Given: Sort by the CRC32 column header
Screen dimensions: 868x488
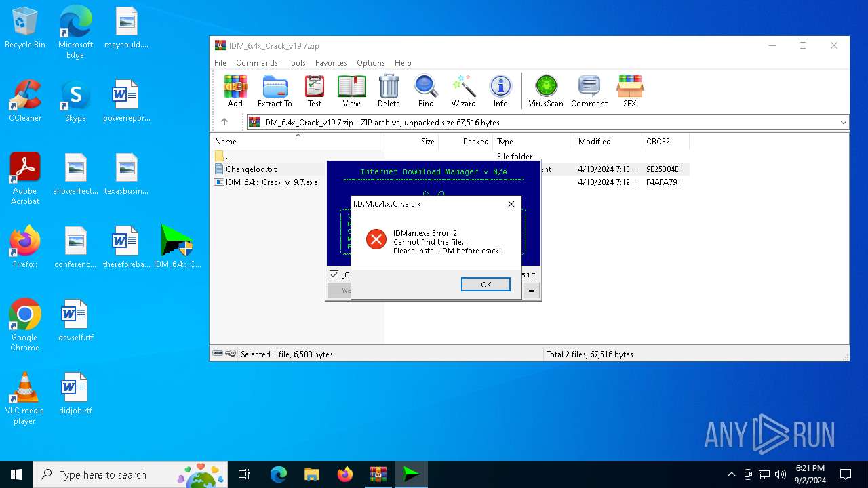Looking at the screenshot, I should (x=665, y=142).
